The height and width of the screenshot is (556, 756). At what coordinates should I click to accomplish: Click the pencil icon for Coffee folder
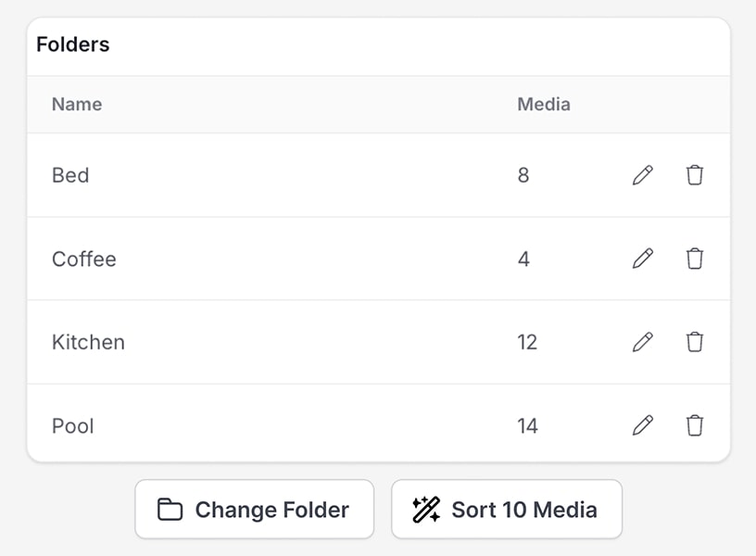[x=643, y=259]
